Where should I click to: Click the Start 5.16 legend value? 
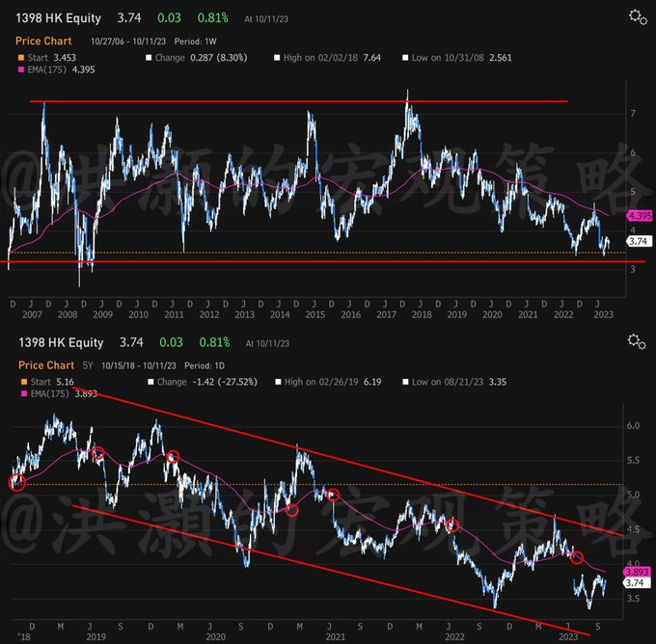(52, 382)
